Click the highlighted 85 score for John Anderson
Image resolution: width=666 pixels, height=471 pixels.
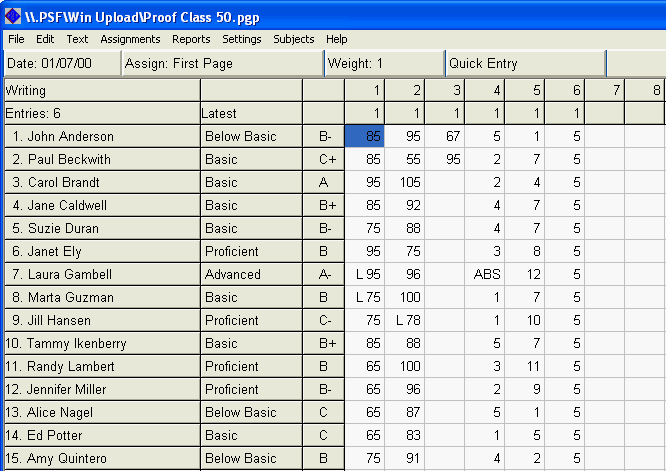(x=364, y=136)
